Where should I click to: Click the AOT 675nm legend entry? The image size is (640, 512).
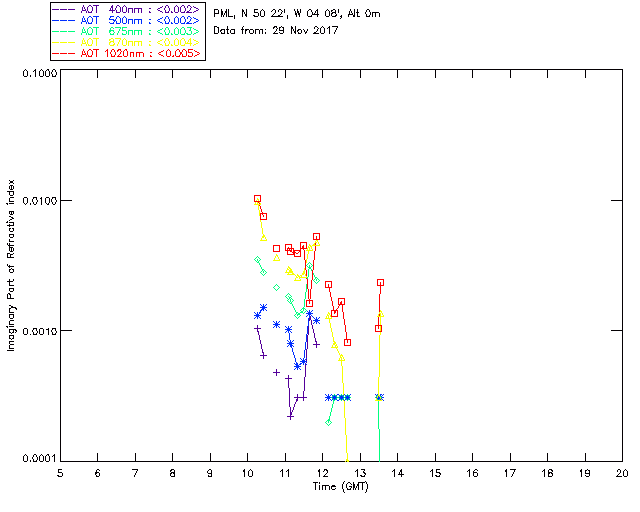126,31
